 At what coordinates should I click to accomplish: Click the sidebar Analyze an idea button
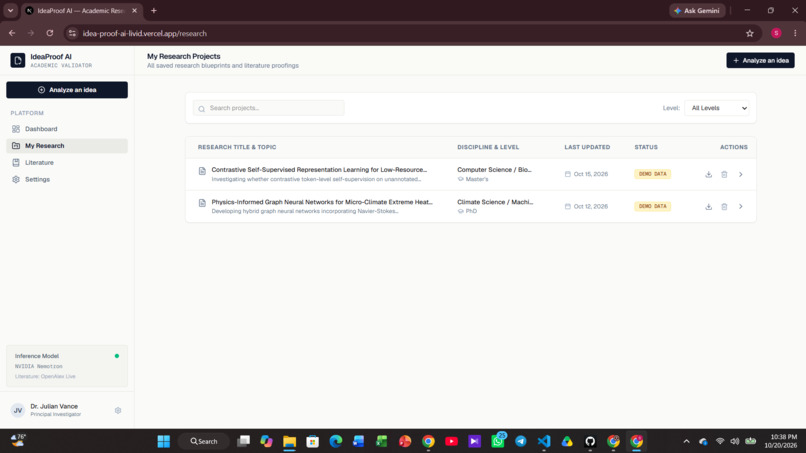67,90
